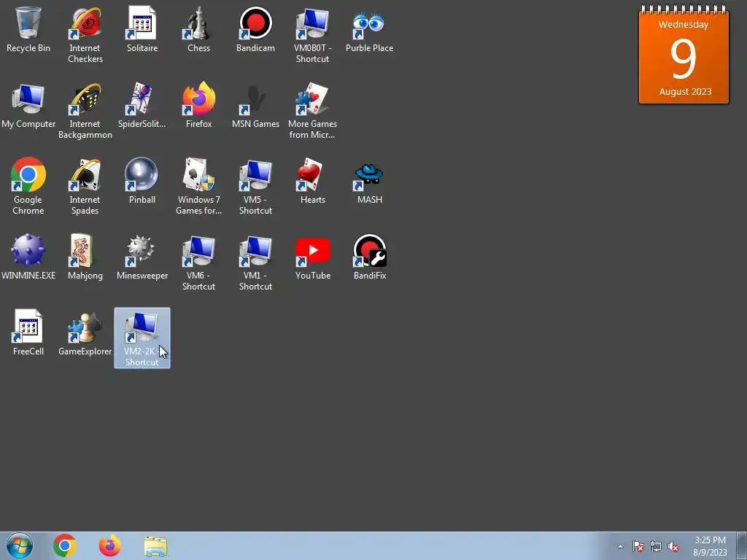The image size is (747, 560).
Task: Open the Windows Start menu
Action: pos(20,545)
